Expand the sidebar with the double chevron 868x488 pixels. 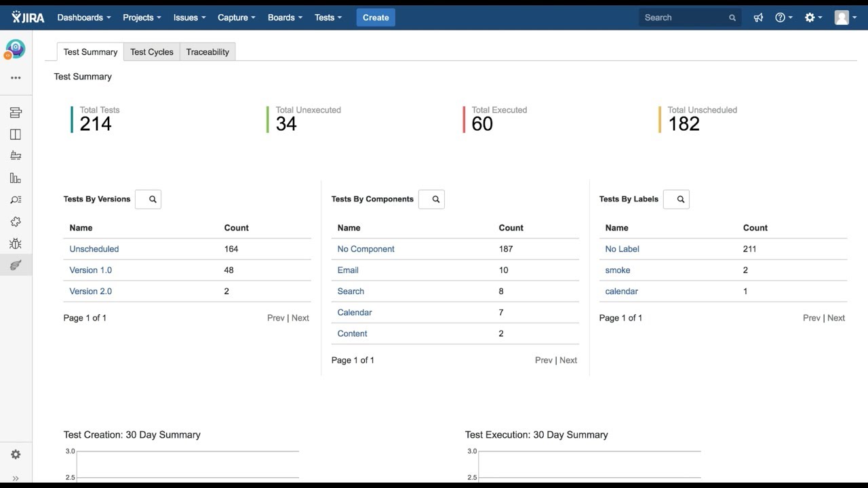(x=16, y=479)
